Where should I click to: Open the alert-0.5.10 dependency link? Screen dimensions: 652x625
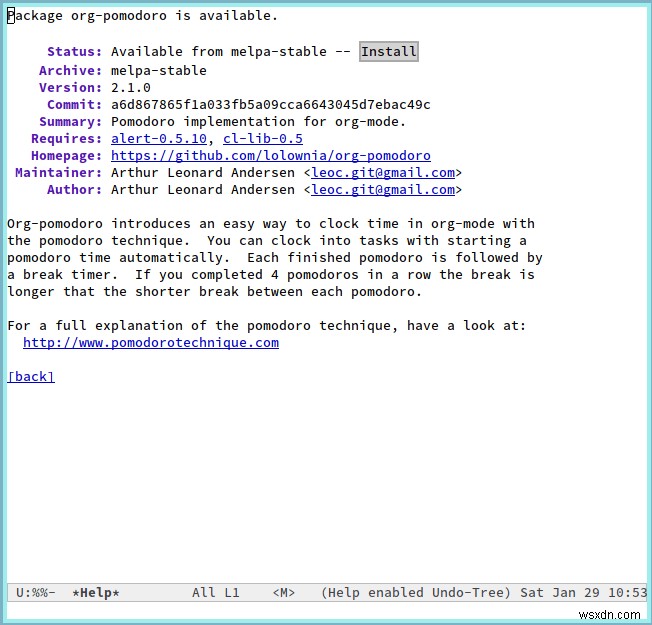(x=159, y=138)
